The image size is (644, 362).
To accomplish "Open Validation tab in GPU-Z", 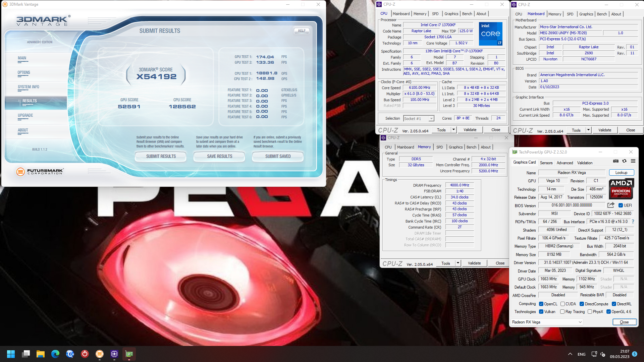I will click(x=585, y=163).
